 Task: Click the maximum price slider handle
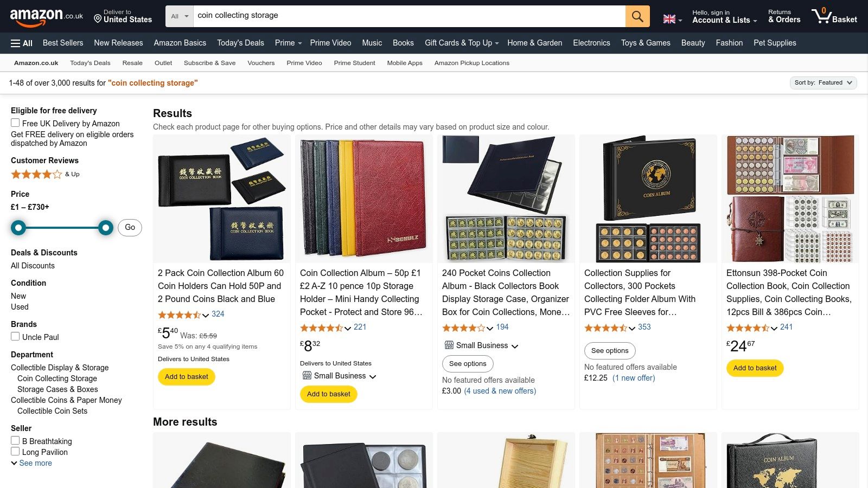106,228
